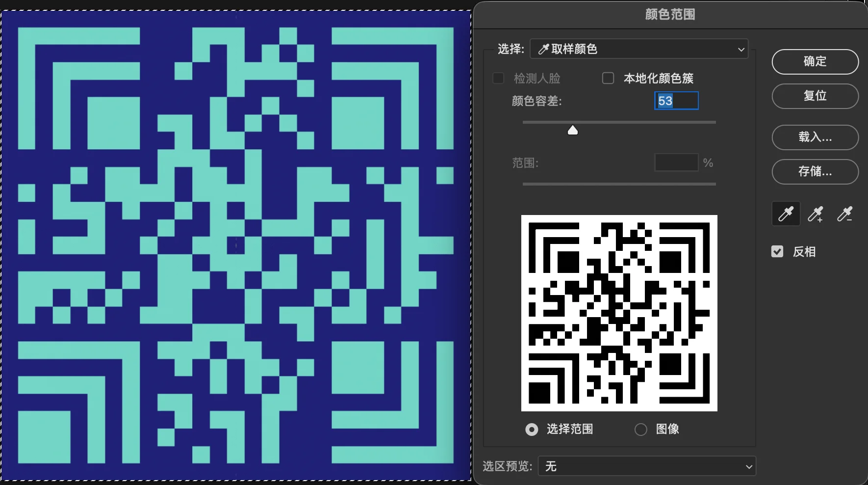The height and width of the screenshot is (485, 868).
Task: Click the black-and-white selection preview thumbnail
Action: (x=619, y=313)
